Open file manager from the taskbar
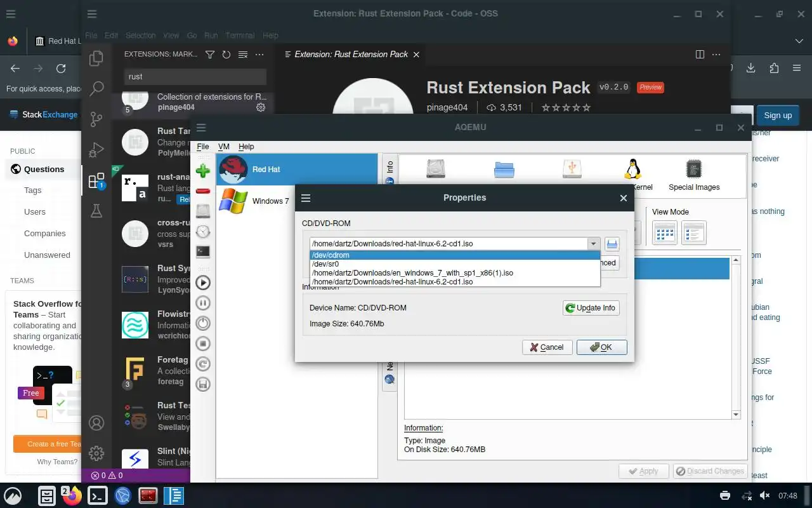Screen dimensions: 812x508 47,495
